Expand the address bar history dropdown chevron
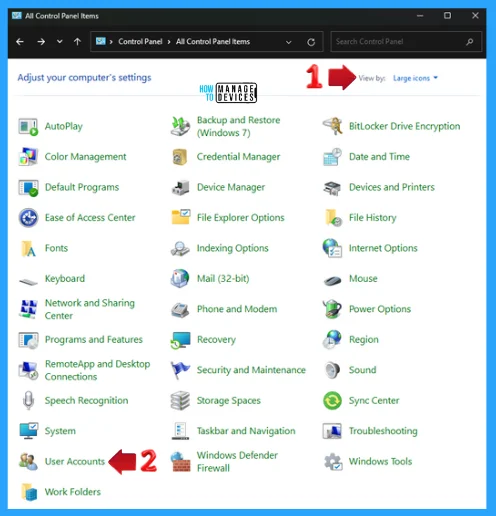496x516 pixels. pyautogui.click(x=289, y=42)
